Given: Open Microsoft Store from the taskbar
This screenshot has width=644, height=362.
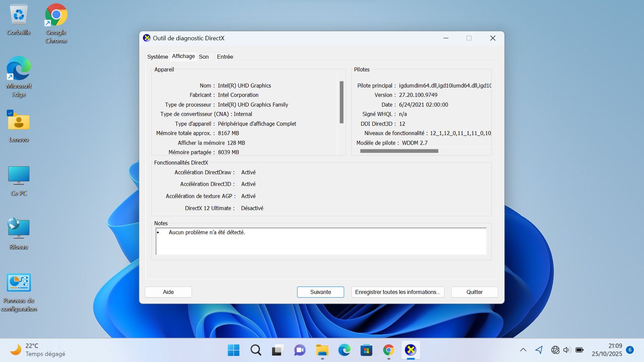Looking at the screenshot, I should (366, 350).
